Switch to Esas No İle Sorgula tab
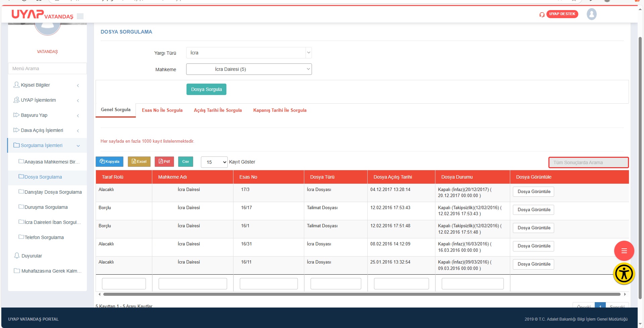Screen dimensions: 644x328 pos(162,110)
